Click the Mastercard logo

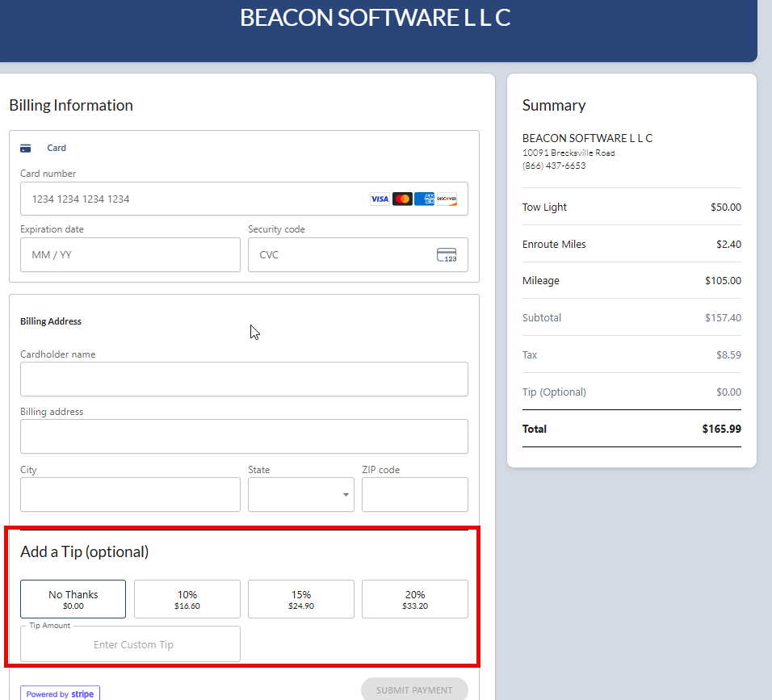(402, 199)
